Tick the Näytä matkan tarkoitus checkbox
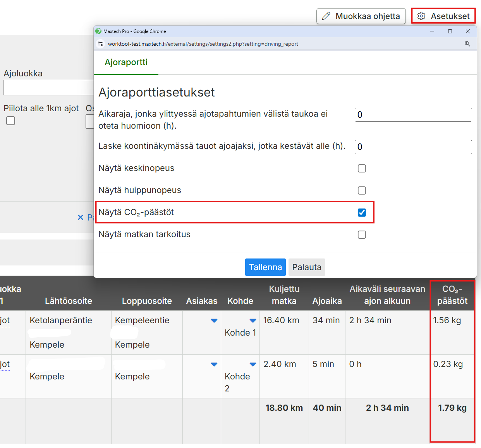 pyautogui.click(x=362, y=234)
